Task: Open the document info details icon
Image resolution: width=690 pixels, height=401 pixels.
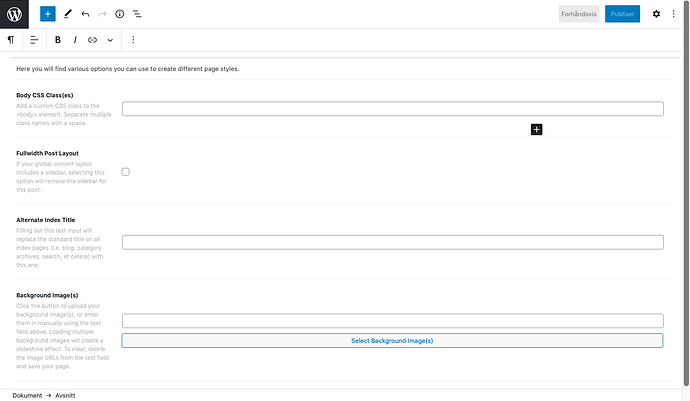Action: 119,14
